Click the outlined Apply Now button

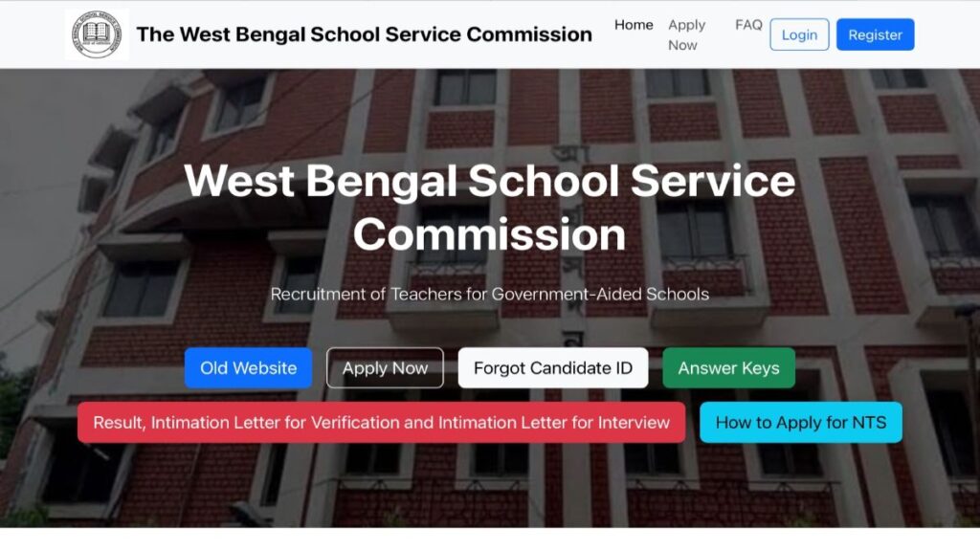pyautogui.click(x=385, y=368)
